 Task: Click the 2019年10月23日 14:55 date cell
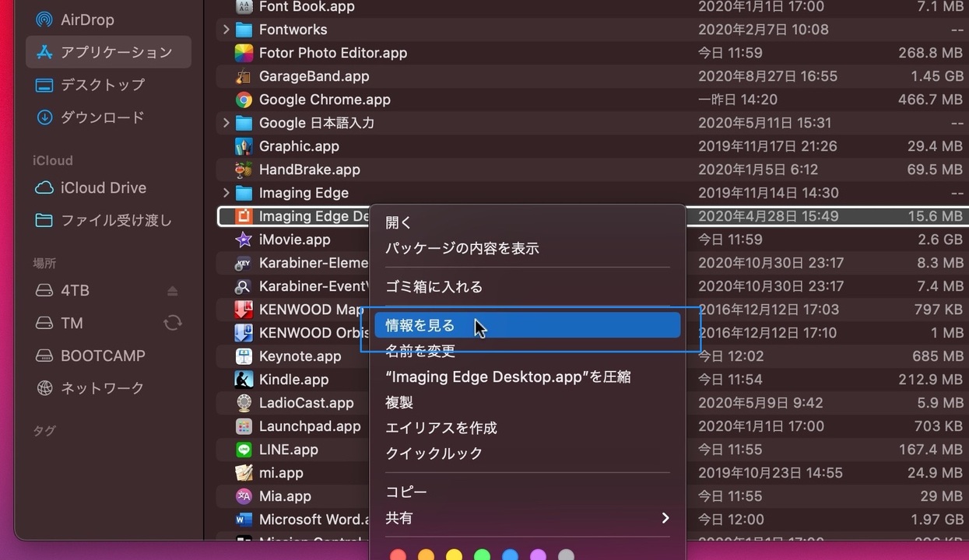(771, 473)
